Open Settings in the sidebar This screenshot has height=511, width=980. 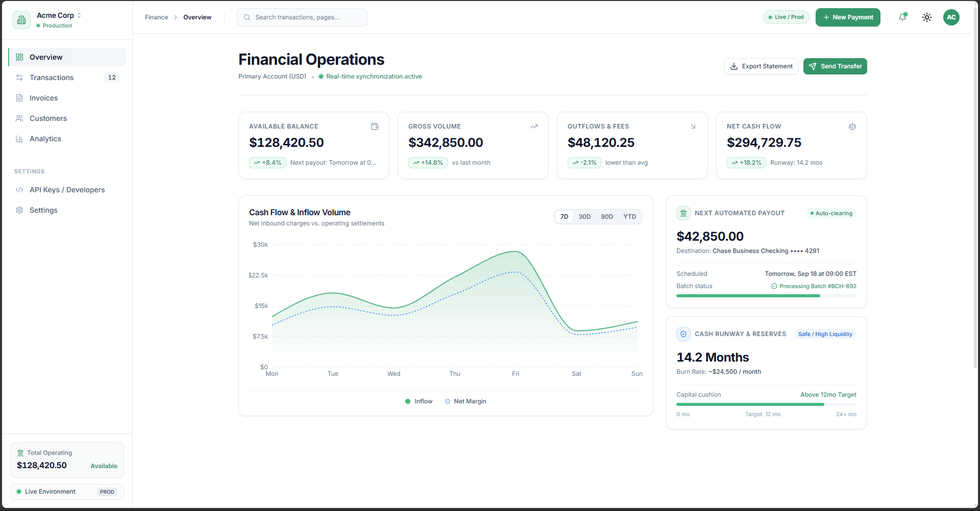[x=67, y=210]
